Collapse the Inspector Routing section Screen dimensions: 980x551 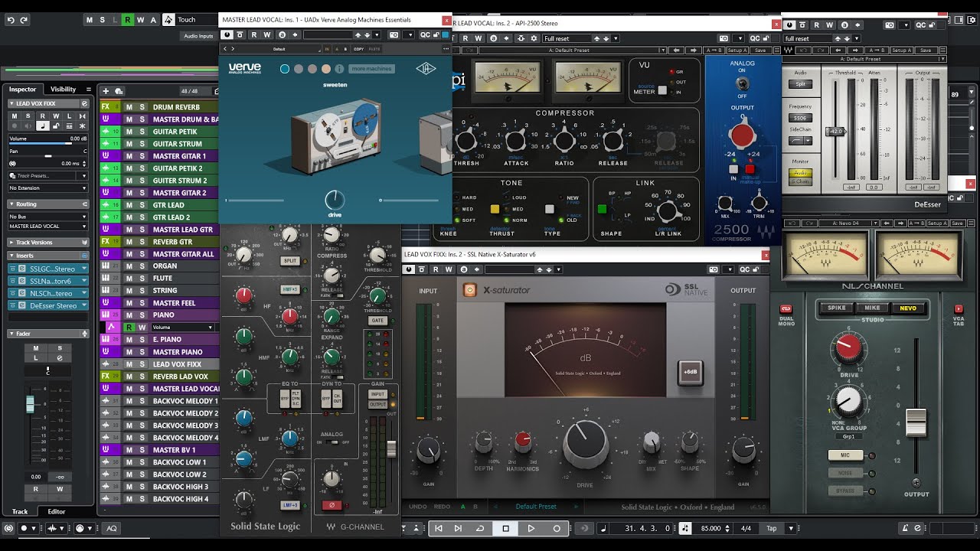pos(48,204)
